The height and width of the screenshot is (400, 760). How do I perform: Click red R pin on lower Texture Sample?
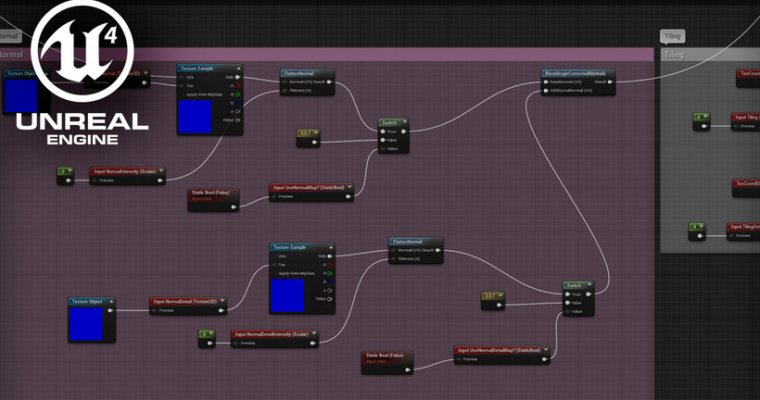click(330, 265)
